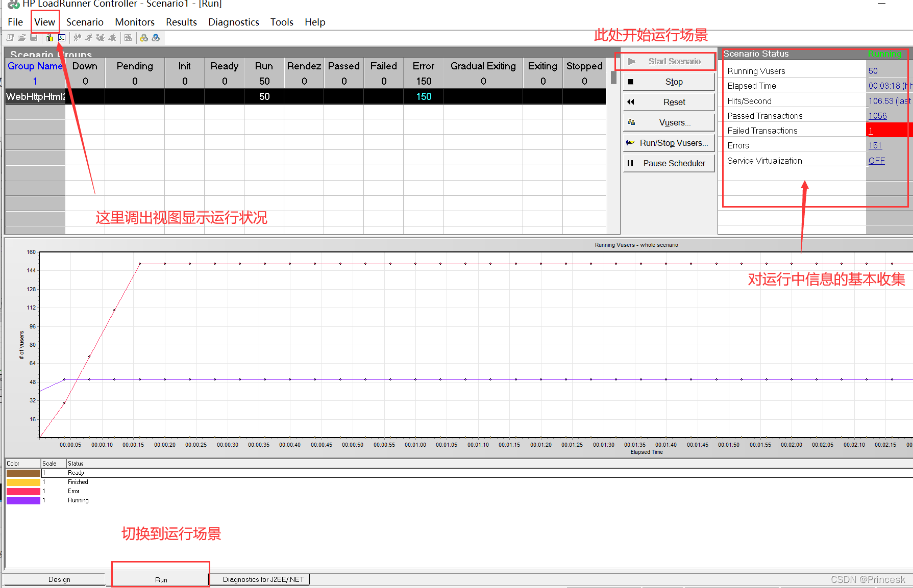The height and width of the screenshot is (588, 913).
Task: Click the Stop Vusers toolbar icon
Action: (112, 38)
